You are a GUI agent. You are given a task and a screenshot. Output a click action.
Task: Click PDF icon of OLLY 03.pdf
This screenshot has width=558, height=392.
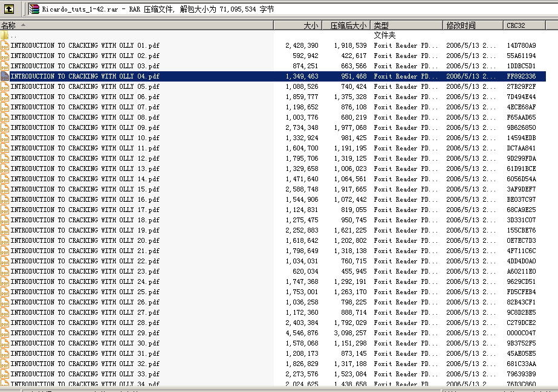pos(5,66)
